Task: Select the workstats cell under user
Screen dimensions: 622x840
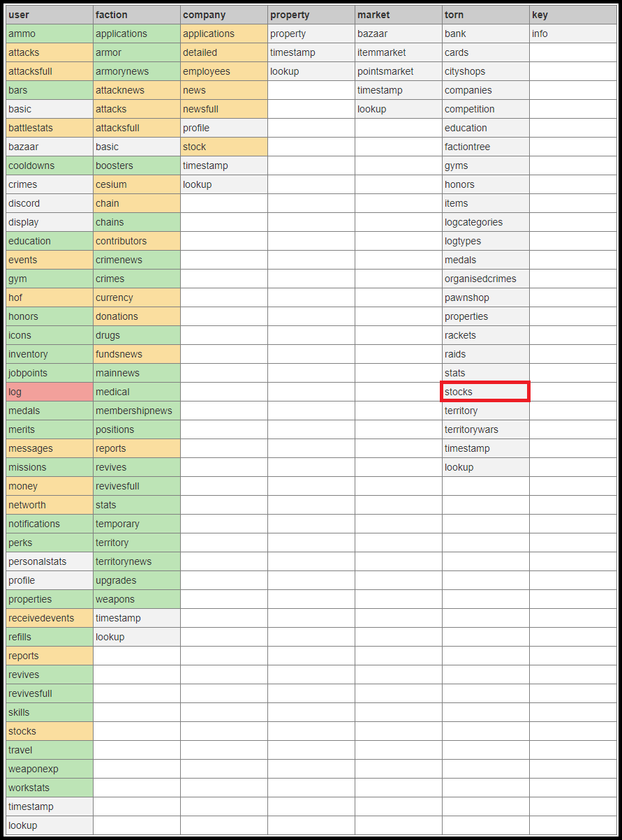Action: (50, 788)
